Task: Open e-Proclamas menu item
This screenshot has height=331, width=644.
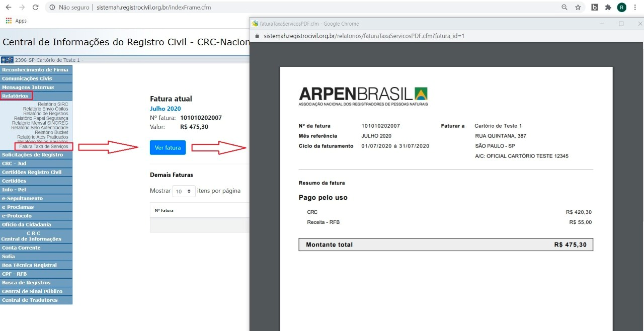Action: click(x=36, y=207)
